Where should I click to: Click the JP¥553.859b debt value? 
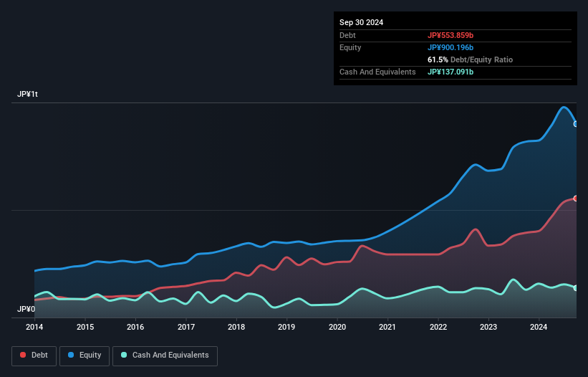click(x=450, y=35)
